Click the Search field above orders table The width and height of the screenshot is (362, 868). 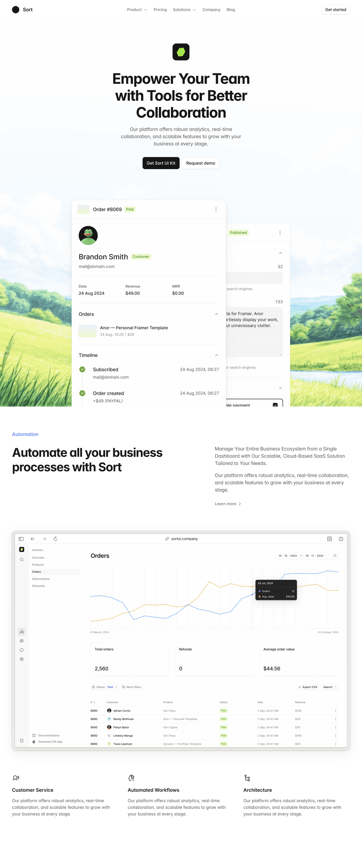click(x=330, y=687)
